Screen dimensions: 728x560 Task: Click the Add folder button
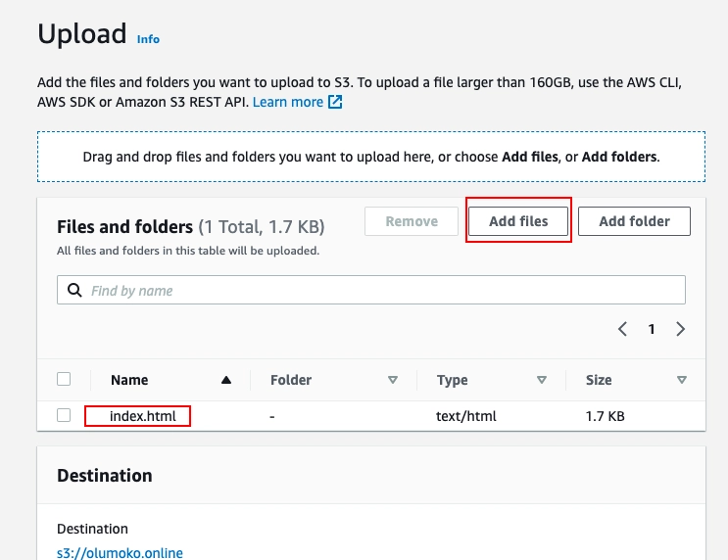click(634, 221)
